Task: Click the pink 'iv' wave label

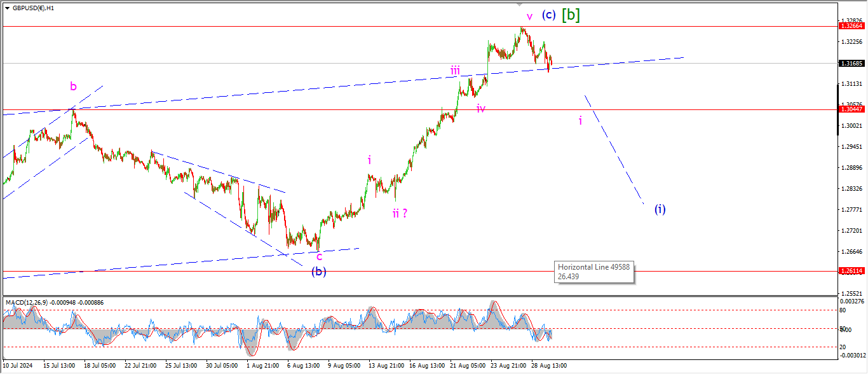Action: [481, 109]
